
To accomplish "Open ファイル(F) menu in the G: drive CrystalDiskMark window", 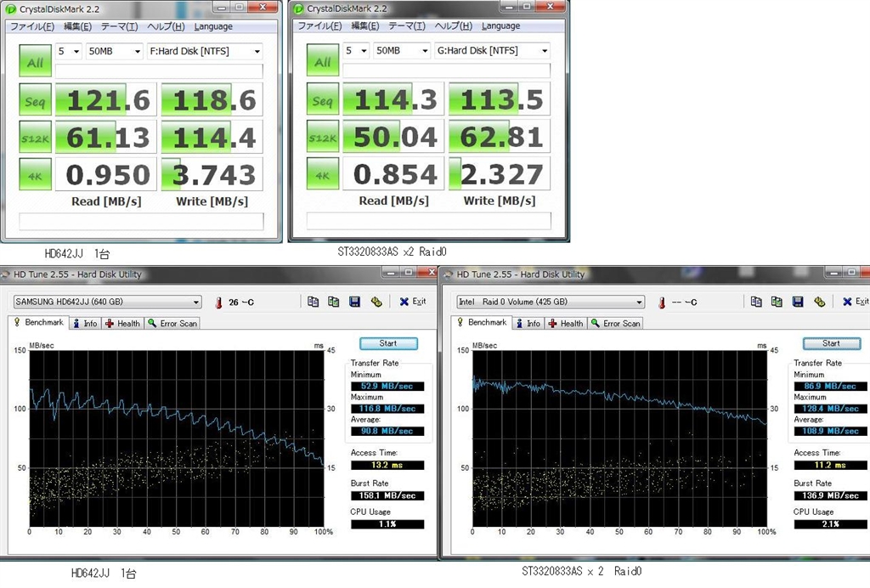I will (319, 25).
